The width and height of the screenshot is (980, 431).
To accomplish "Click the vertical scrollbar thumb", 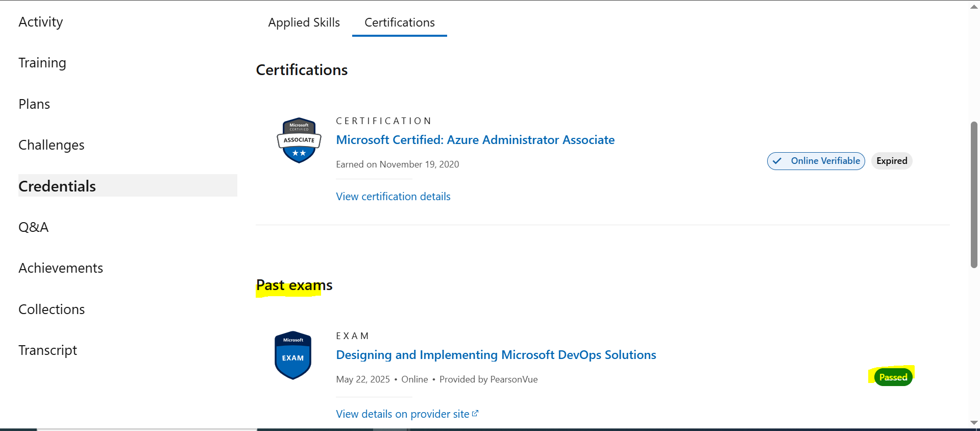I will pos(974,195).
